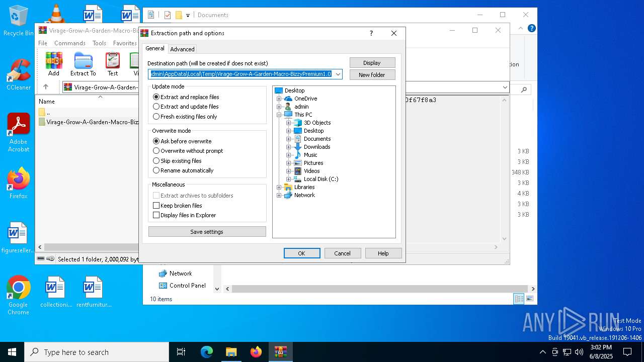Image resolution: width=644 pixels, height=362 pixels.
Task: Select Extract and update files option
Action: pyautogui.click(x=186, y=107)
